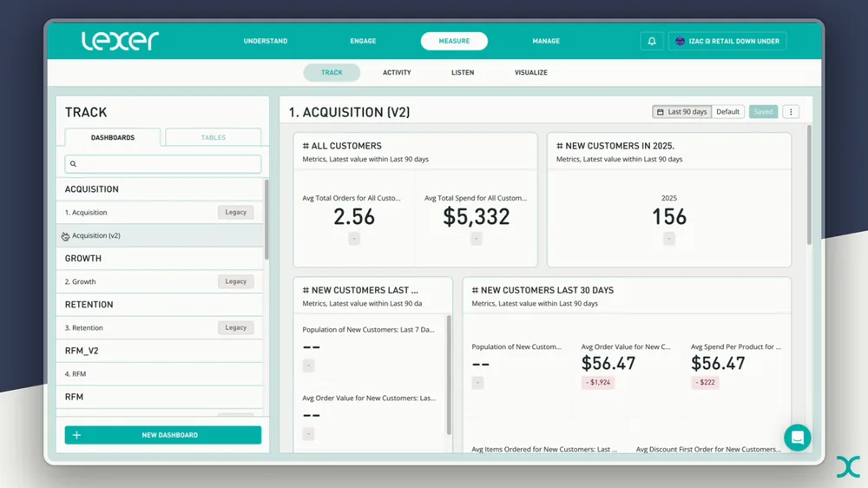Click the dashboard search field

coord(163,164)
